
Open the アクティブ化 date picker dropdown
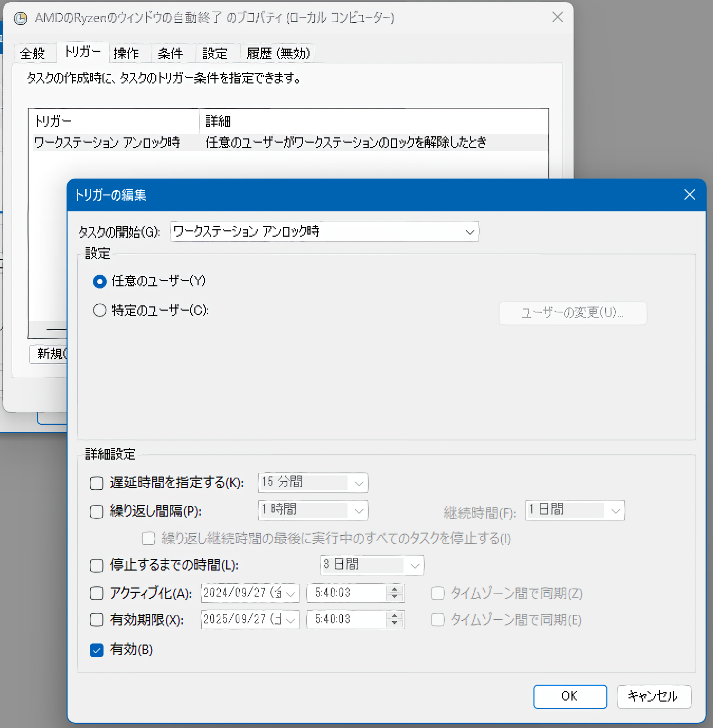(290, 593)
